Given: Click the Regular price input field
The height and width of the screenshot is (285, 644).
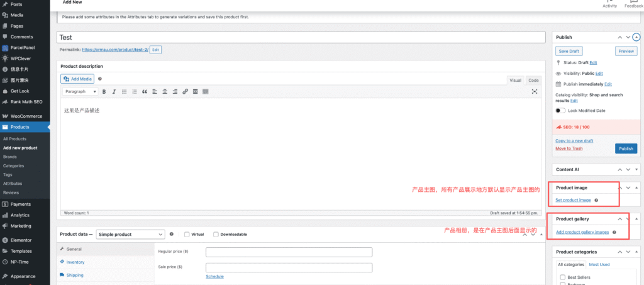Looking at the screenshot, I should [289, 252].
